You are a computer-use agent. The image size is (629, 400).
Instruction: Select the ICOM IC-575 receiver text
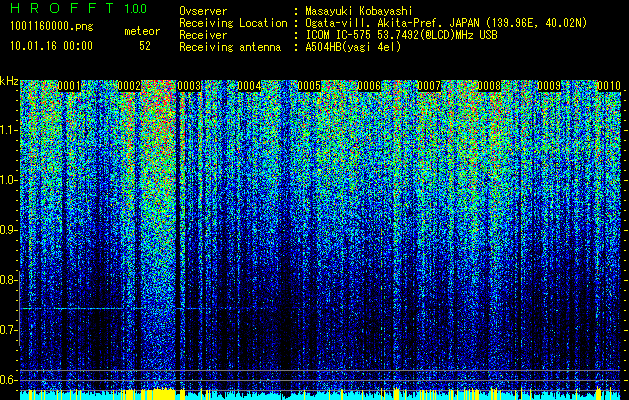(401, 35)
